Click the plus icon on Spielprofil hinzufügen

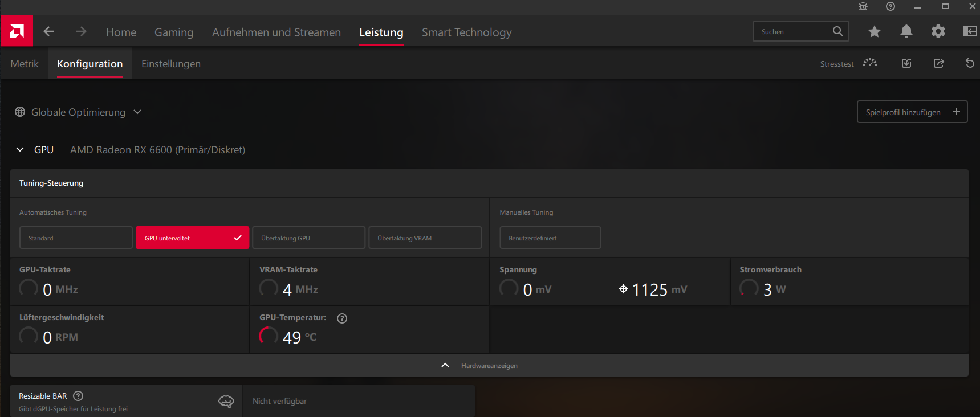coord(957,112)
